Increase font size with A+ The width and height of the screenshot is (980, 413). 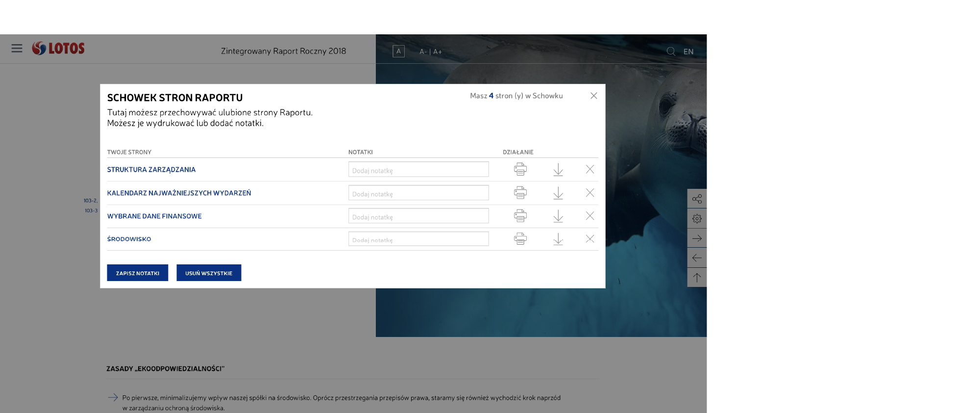(438, 52)
